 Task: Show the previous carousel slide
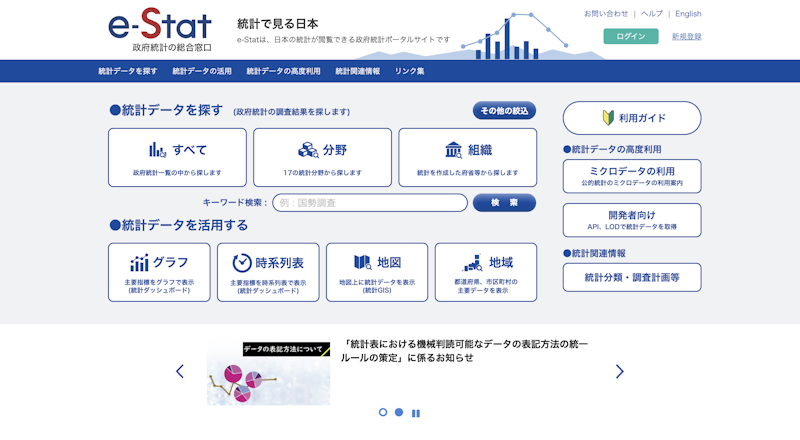pyautogui.click(x=180, y=371)
